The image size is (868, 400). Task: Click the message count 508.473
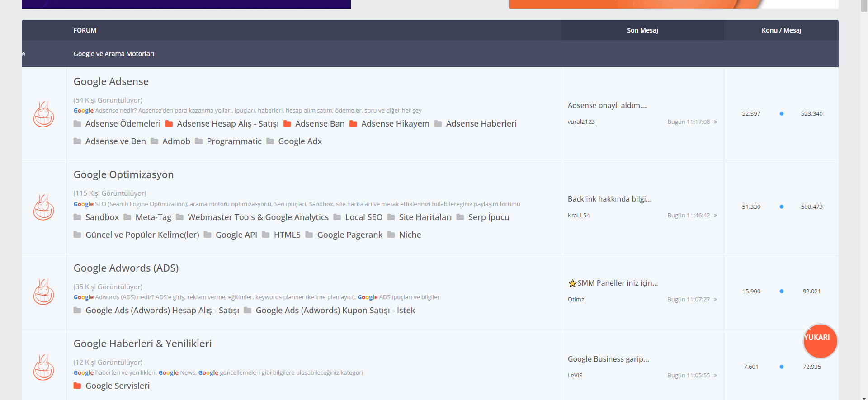coord(812,207)
